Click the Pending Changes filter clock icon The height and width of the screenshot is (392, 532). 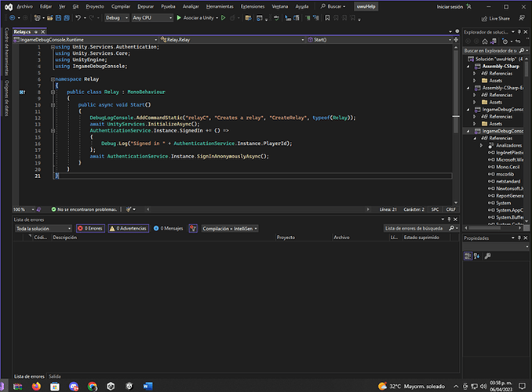(x=505, y=42)
